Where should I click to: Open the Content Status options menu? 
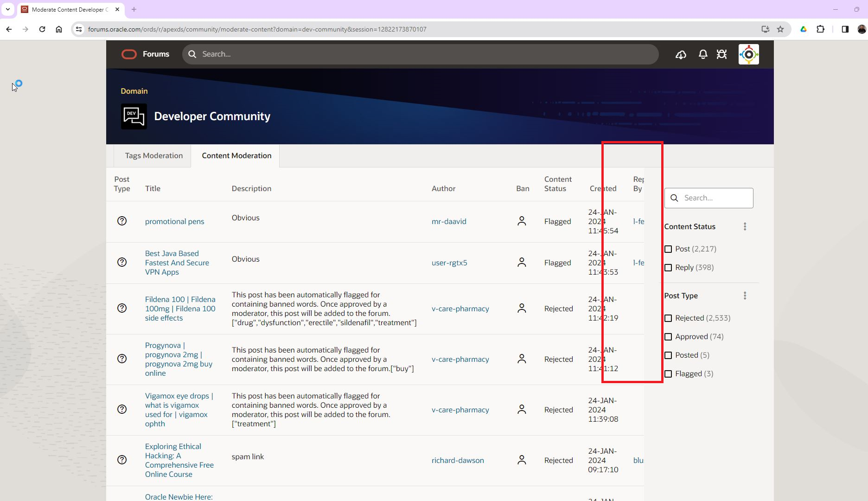[x=745, y=226]
